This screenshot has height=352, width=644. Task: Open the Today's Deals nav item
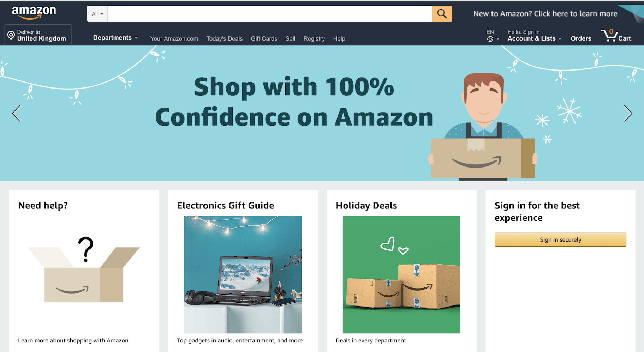225,38
